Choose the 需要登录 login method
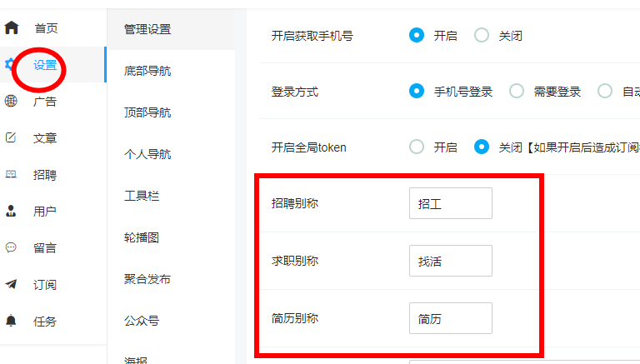The width and height of the screenshot is (640, 364). point(517,91)
